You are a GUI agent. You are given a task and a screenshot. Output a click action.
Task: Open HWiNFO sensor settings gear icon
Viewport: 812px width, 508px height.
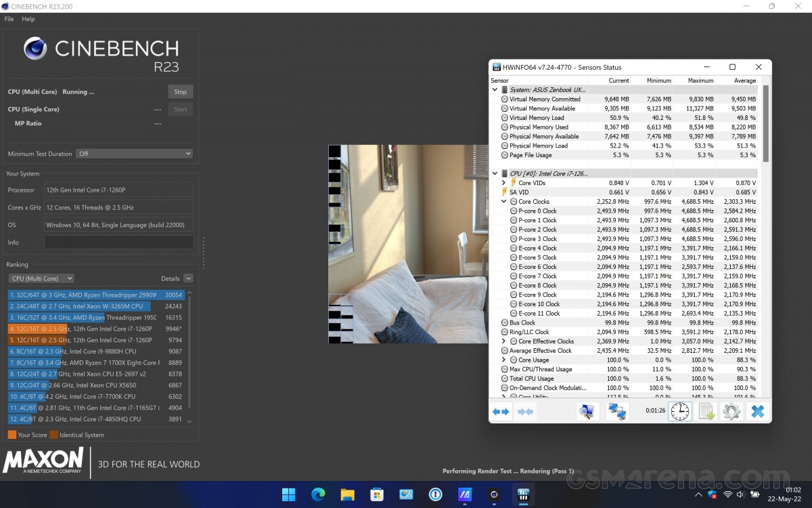(731, 411)
